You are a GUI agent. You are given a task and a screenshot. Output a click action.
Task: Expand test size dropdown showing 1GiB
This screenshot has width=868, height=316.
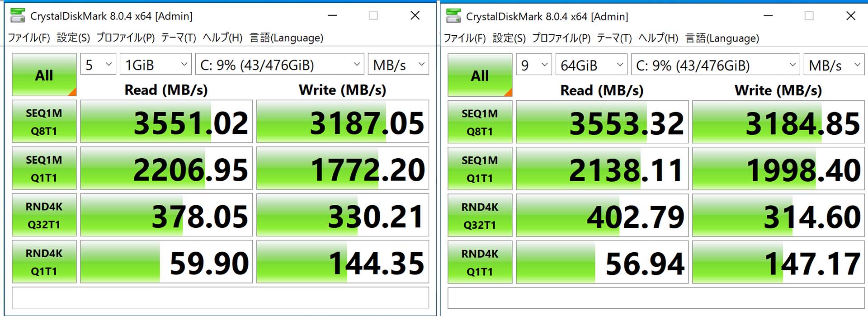[156, 64]
